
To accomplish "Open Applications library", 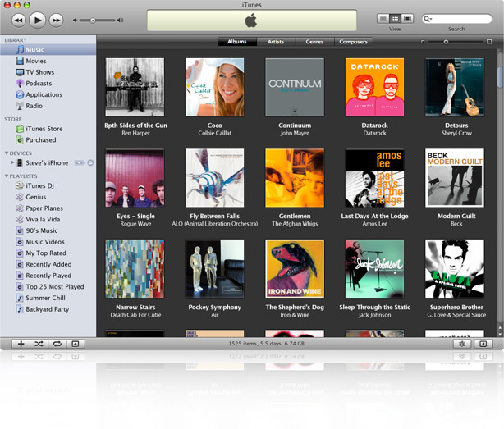I will [48, 94].
